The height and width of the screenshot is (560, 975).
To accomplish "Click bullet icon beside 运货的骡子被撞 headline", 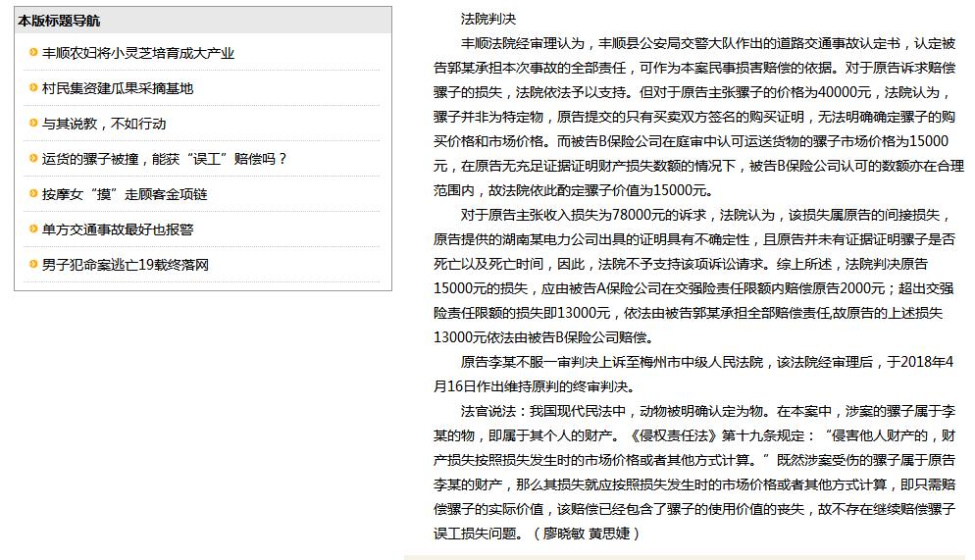I will [33, 158].
